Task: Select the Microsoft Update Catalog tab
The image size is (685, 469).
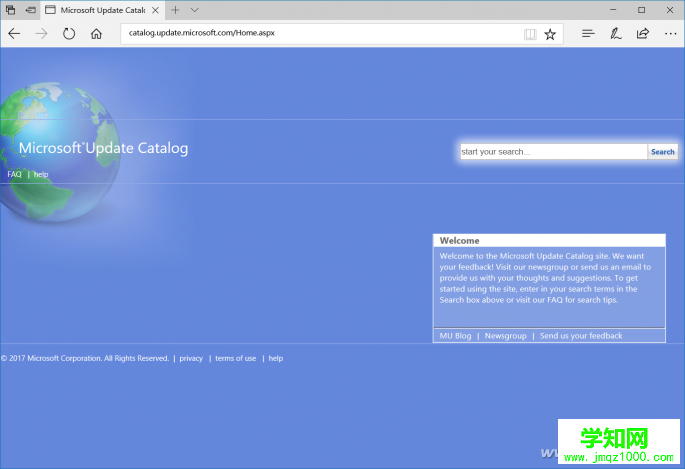Action: (103, 10)
